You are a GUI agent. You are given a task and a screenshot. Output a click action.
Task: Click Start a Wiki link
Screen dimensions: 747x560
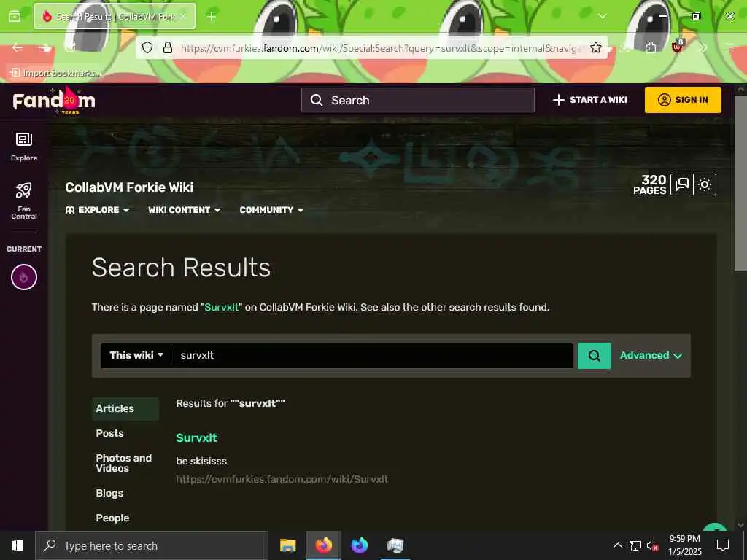(x=589, y=100)
